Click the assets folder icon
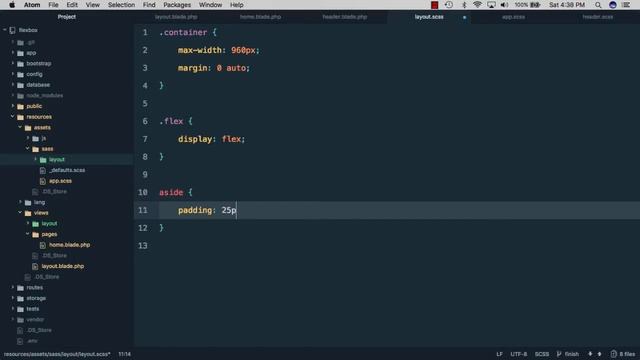The width and height of the screenshot is (640, 360). point(28,128)
